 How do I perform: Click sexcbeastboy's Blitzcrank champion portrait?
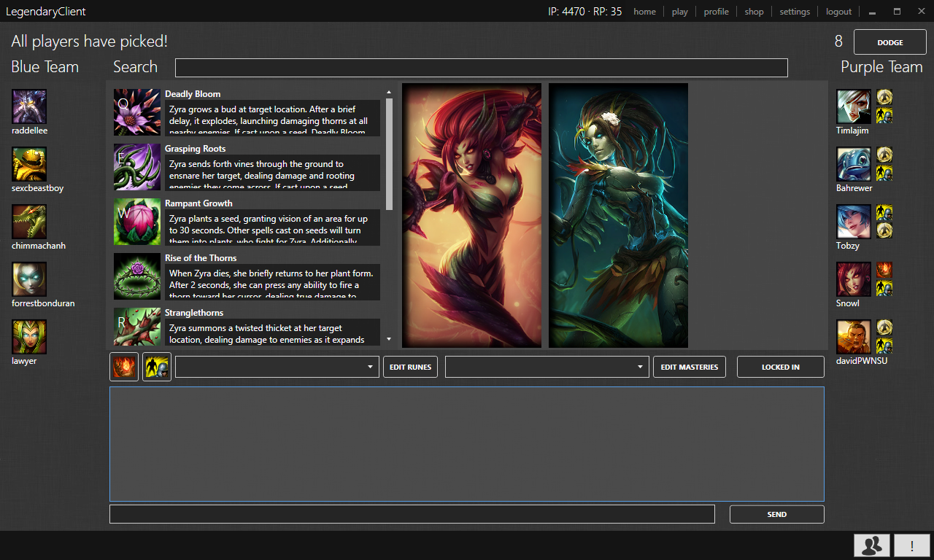[x=29, y=164]
